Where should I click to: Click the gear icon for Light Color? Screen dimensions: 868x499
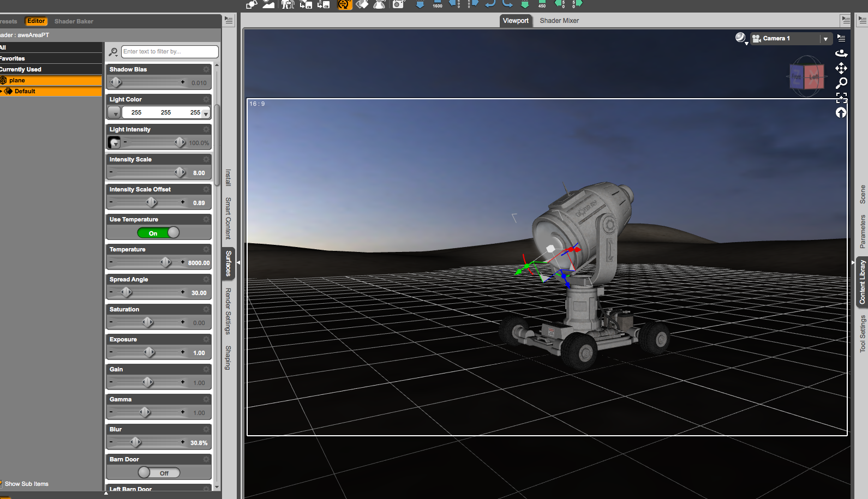(206, 99)
